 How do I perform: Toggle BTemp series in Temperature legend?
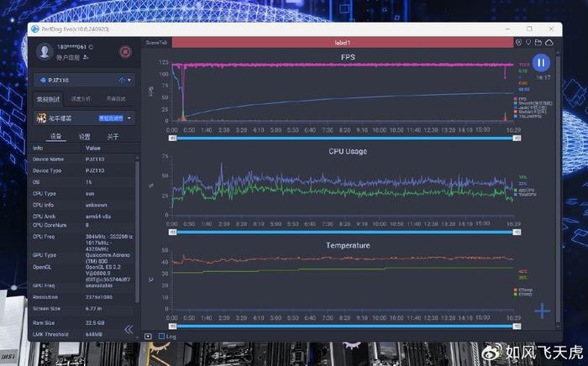coord(523,294)
